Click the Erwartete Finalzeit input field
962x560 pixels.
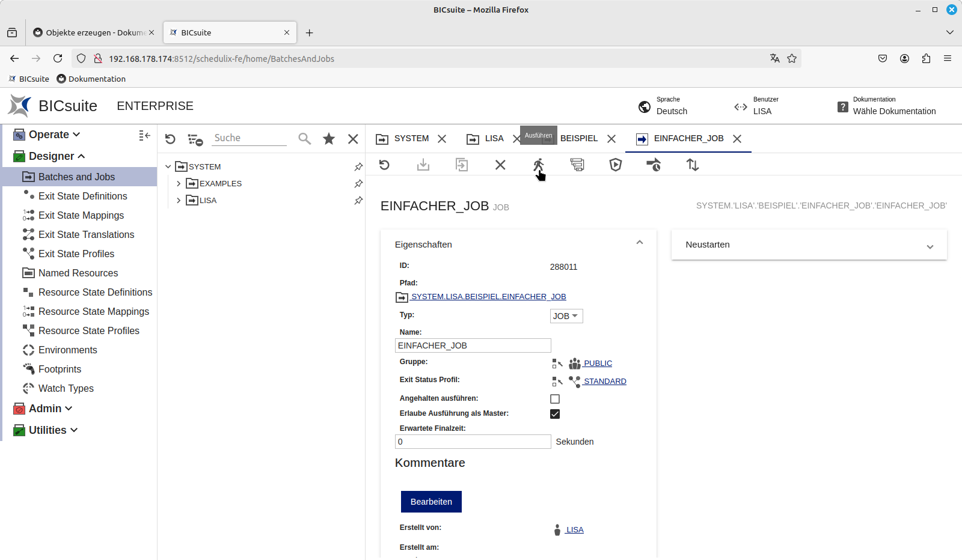[473, 442]
